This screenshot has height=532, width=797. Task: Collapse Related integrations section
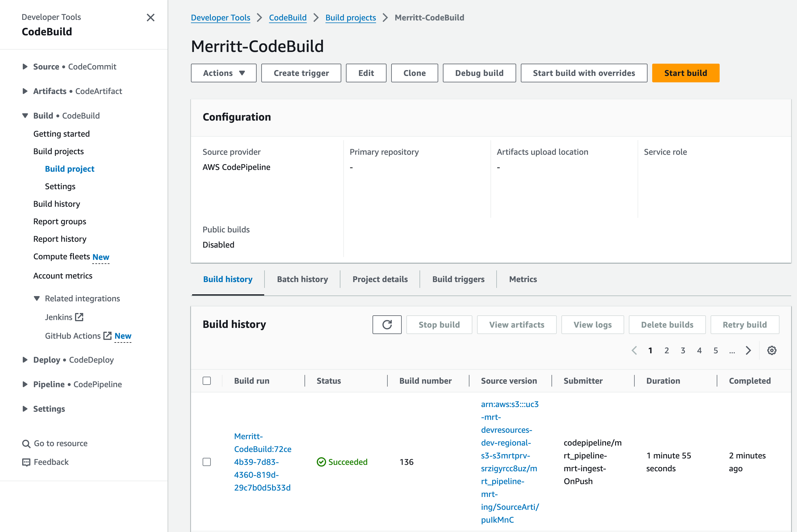(x=36, y=298)
